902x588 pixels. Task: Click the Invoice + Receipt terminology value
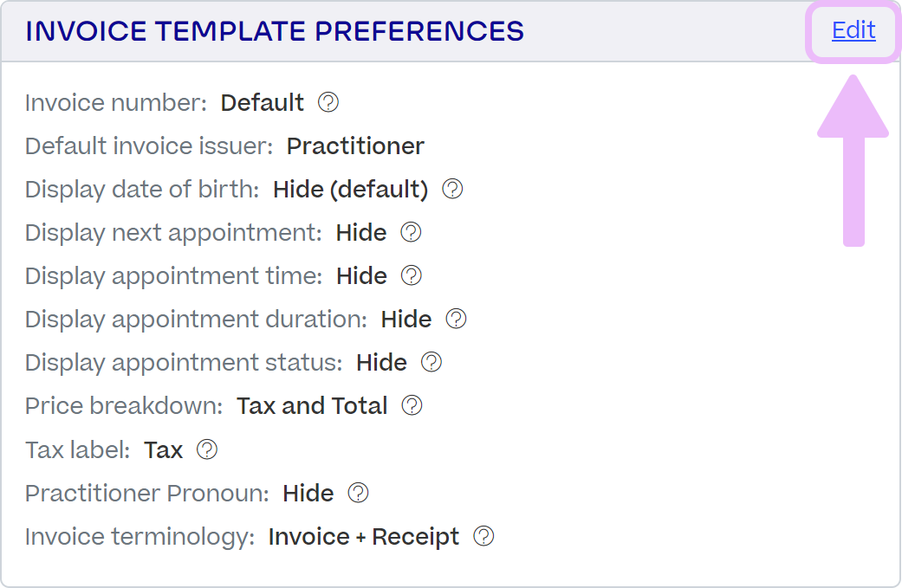click(363, 536)
